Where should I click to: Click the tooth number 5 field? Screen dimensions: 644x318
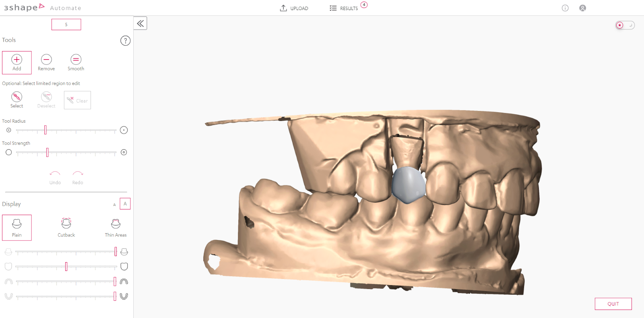click(66, 25)
